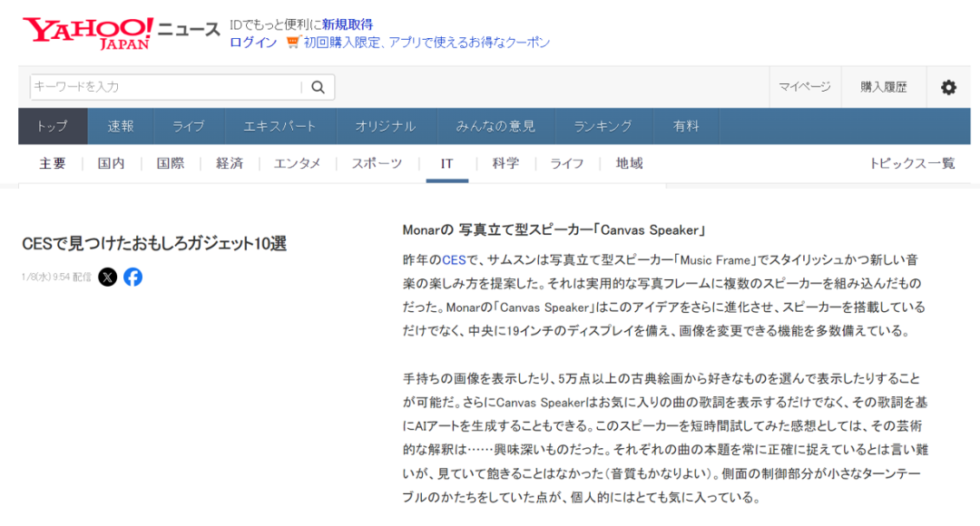Image resolution: width=980 pixels, height=526 pixels.
Task: Open the エキスパート section
Action: [x=279, y=126]
